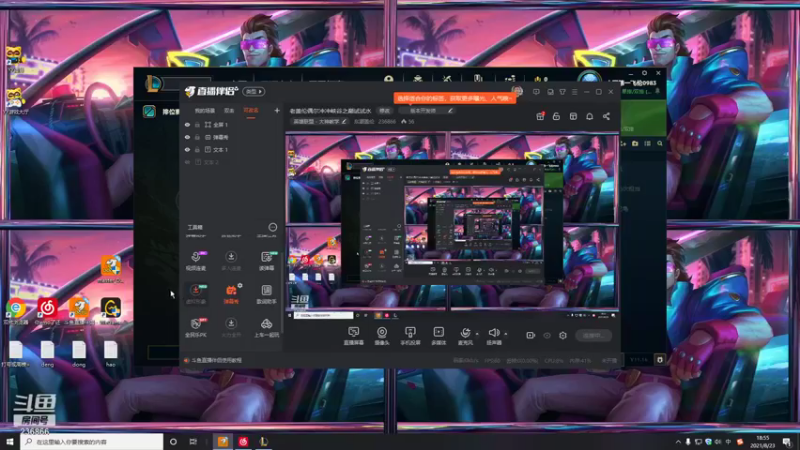Screen dimensions: 800x450
Task: Open notifications bell icon
Action: pos(590,116)
